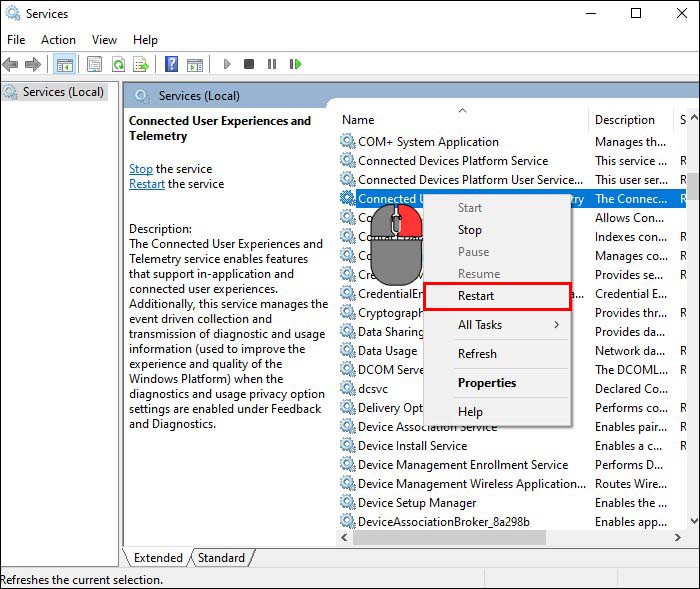Open the blue Help toolbar icon
The height and width of the screenshot is (589, 700).
click(171, 64)
